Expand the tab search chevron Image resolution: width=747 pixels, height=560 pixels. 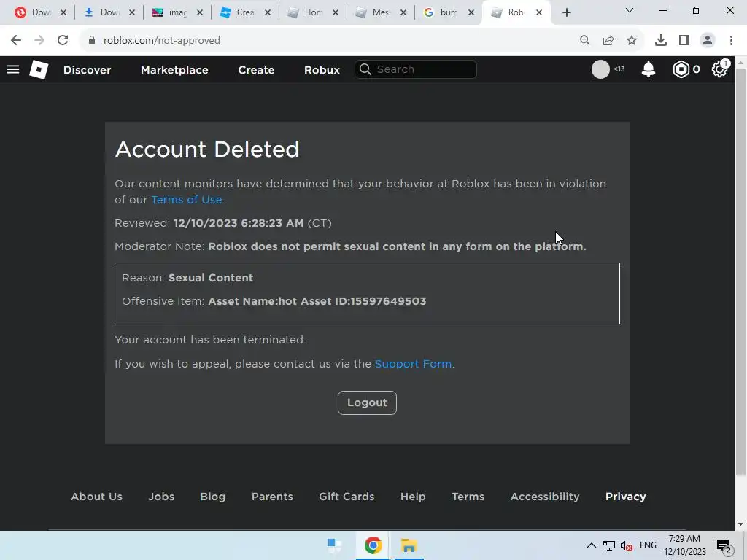[630, 10]
